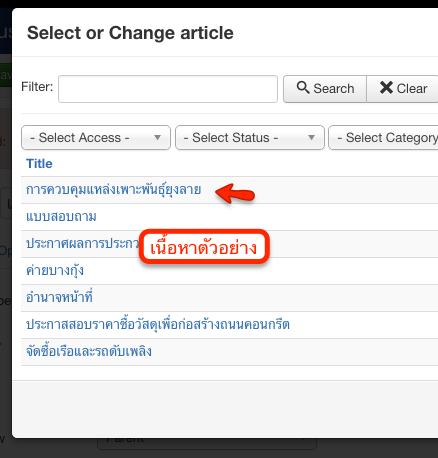
Task: Select the ค่ายบางกุ้ง article
Action: point(55,271)
